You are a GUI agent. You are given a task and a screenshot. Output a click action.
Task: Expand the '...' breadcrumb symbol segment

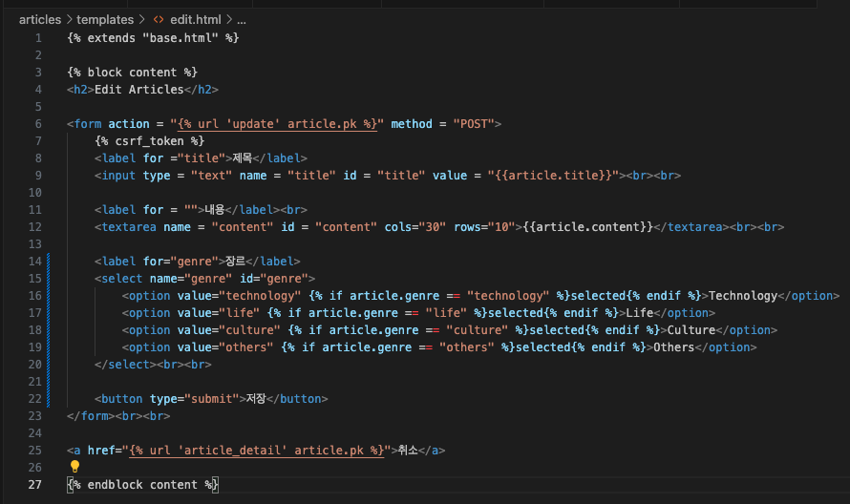coord(242,20)
